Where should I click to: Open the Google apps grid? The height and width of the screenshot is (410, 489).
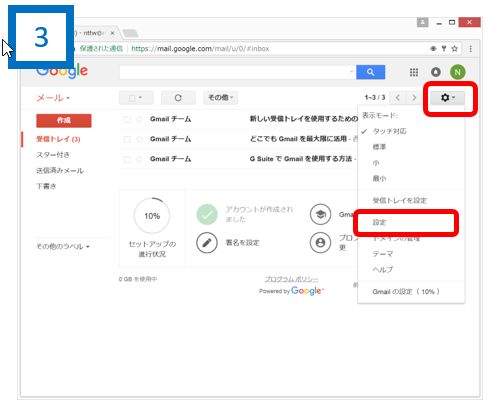[x=414, y=72]
